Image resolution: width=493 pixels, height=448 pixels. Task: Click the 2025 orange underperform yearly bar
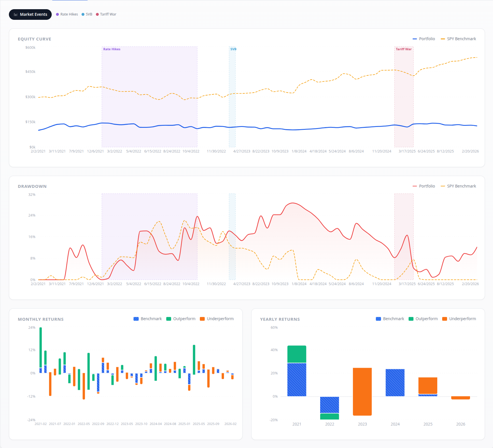click(428, 386)
